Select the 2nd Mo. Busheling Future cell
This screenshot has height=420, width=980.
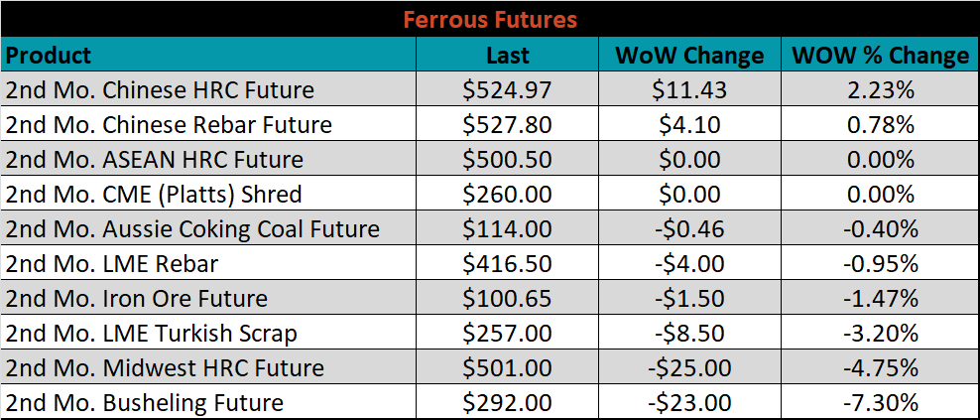[x=208, y=401]
